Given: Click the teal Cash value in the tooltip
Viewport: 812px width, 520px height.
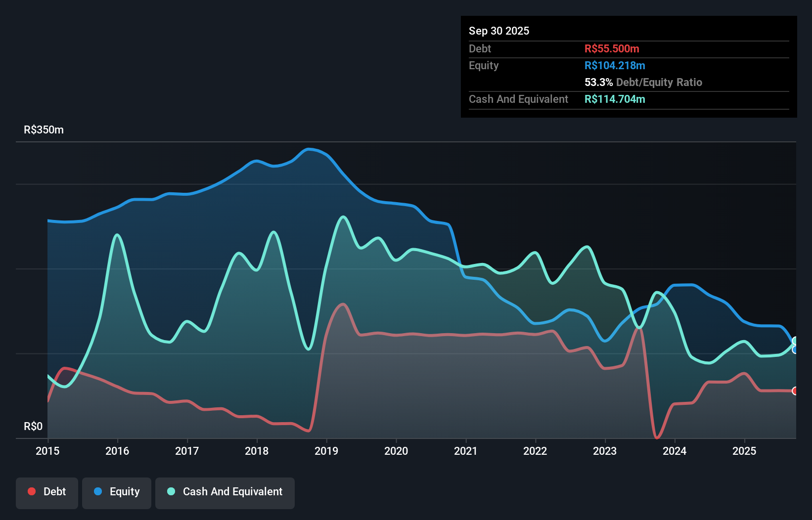Looking at the screenshot, I should [x=615, y=99].
